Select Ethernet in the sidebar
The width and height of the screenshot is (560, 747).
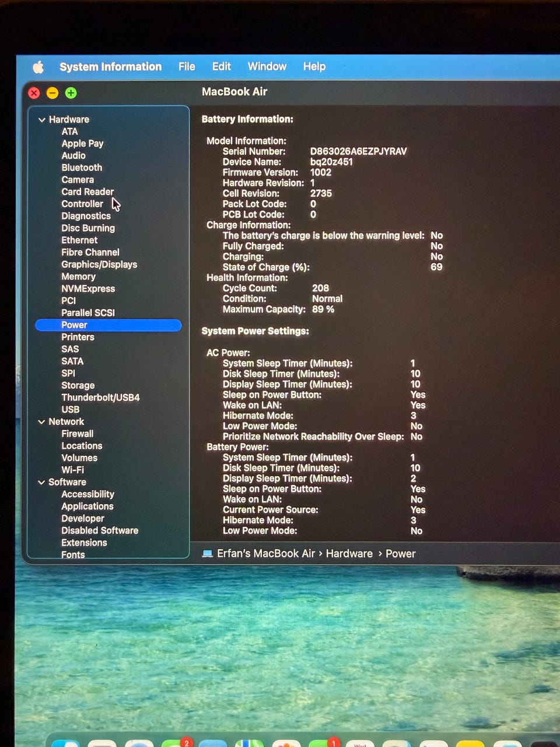click(79, 240)
